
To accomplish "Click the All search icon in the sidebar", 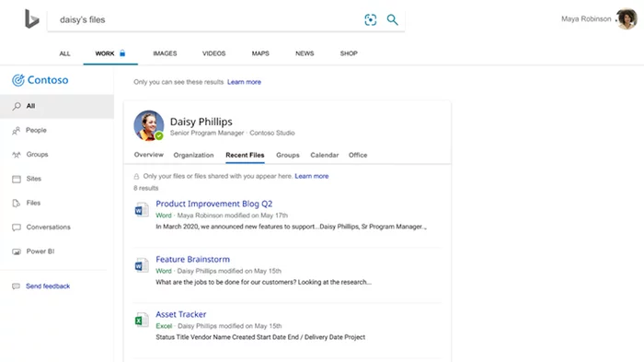I will click(17, 106).
